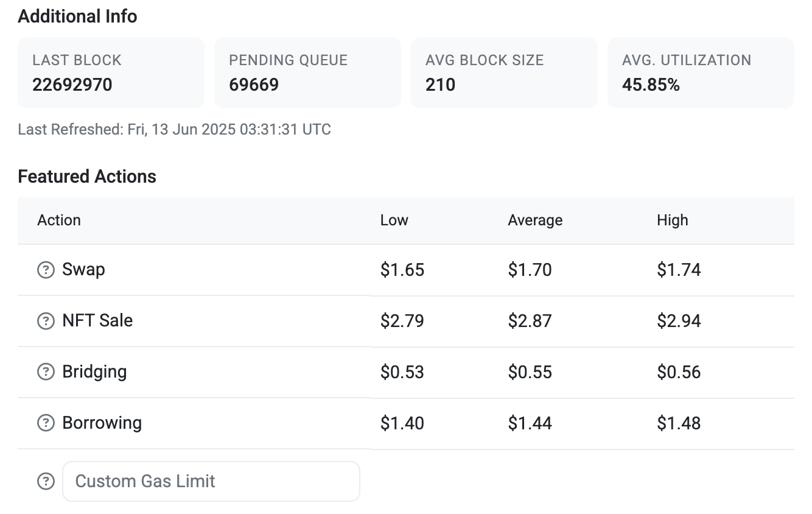Image resolution: width=812 pixels, height=514 pixels.
Task: Click the Avg. Utilization card
Action: point(701,72)
